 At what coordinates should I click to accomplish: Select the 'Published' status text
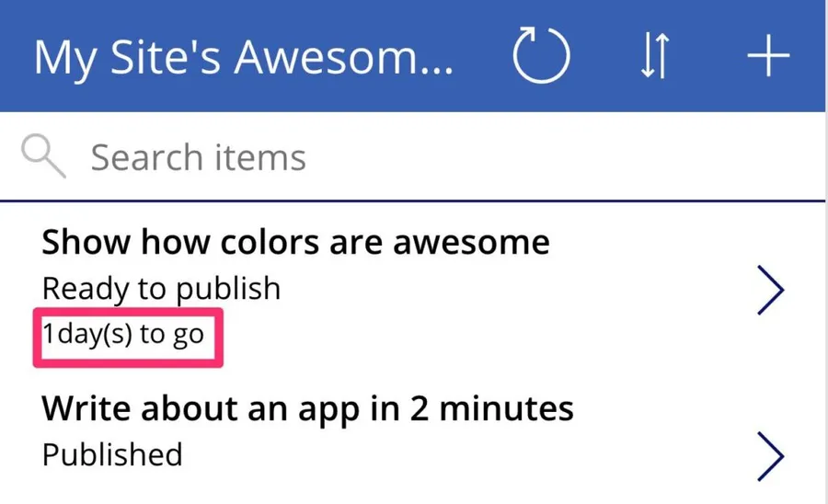point(112,454)
